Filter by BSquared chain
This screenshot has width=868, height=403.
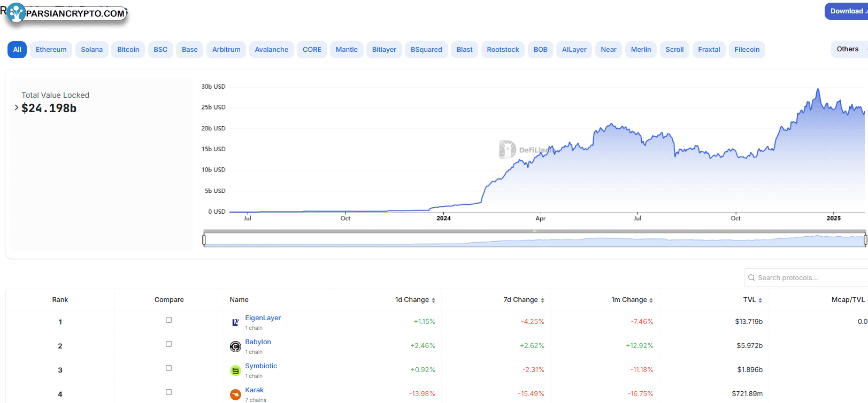[x=426, y=50]
